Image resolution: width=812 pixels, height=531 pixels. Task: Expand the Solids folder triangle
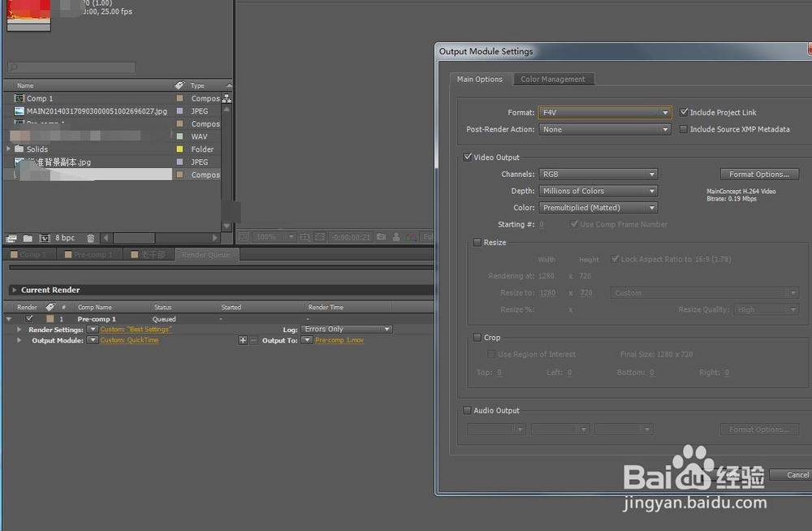tap(8, 149)
